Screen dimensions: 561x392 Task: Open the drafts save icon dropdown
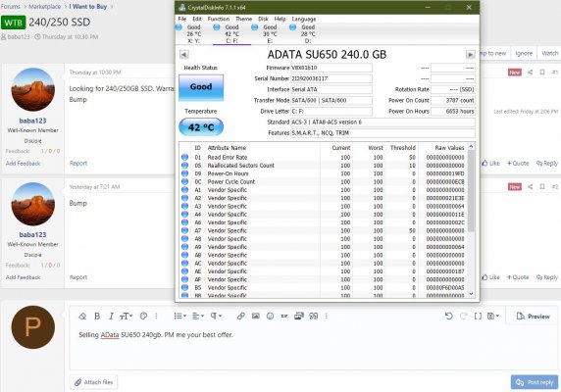493,316
